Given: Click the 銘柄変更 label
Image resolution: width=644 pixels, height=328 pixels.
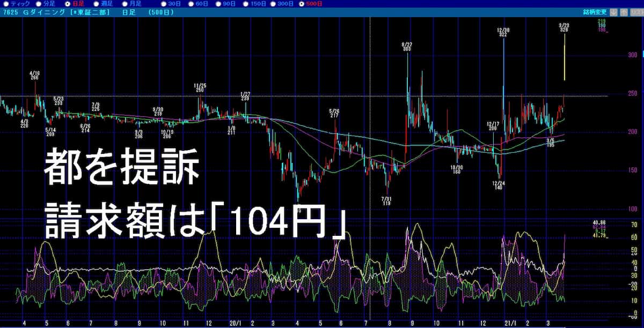Looking at the screenshot, I should tap(595, 12).
